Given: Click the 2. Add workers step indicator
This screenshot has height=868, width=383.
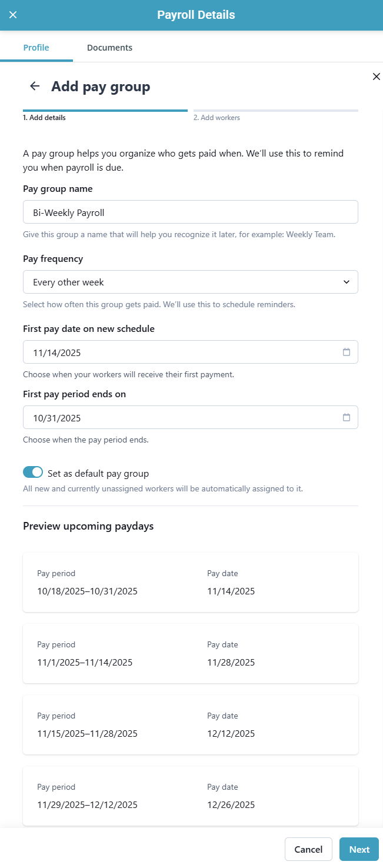Looking at the screenshot, I should 217,118.
